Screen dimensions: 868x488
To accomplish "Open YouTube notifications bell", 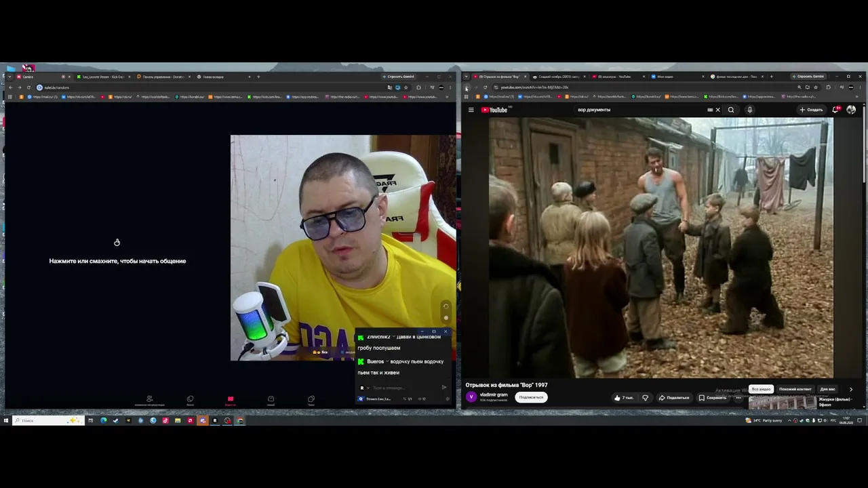I will coord(835,110).
